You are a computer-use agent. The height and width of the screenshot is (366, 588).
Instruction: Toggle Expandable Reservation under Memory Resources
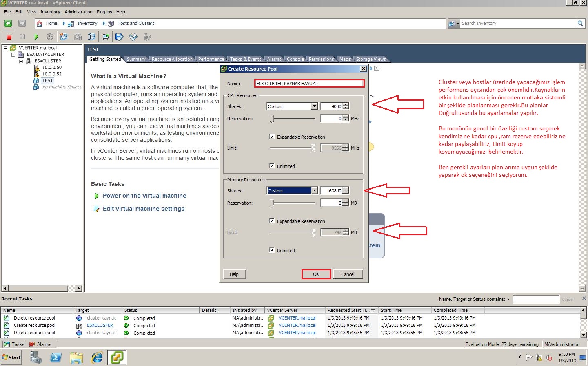point(272,220)
